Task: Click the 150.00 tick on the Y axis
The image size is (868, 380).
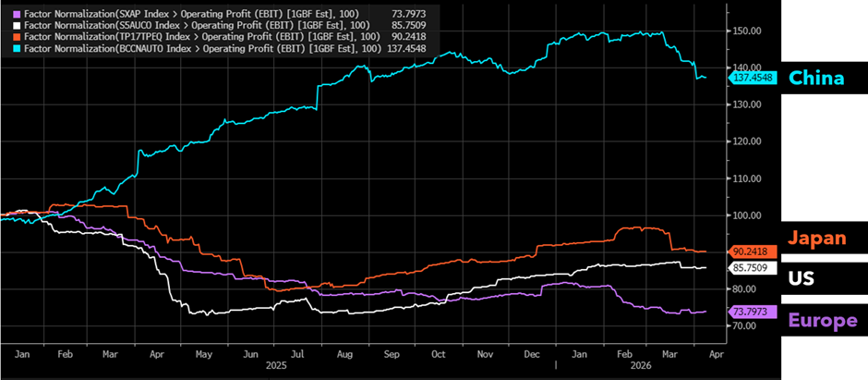Action: coord(745,31)
